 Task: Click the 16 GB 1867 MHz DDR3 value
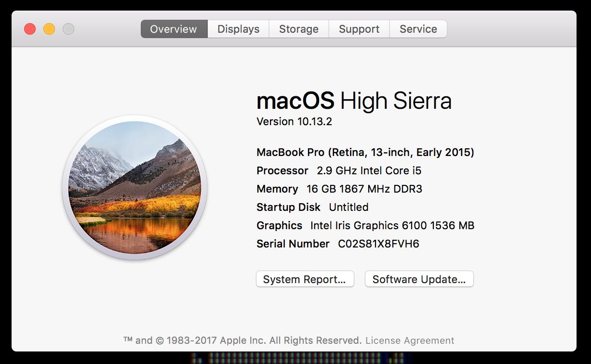364,189
